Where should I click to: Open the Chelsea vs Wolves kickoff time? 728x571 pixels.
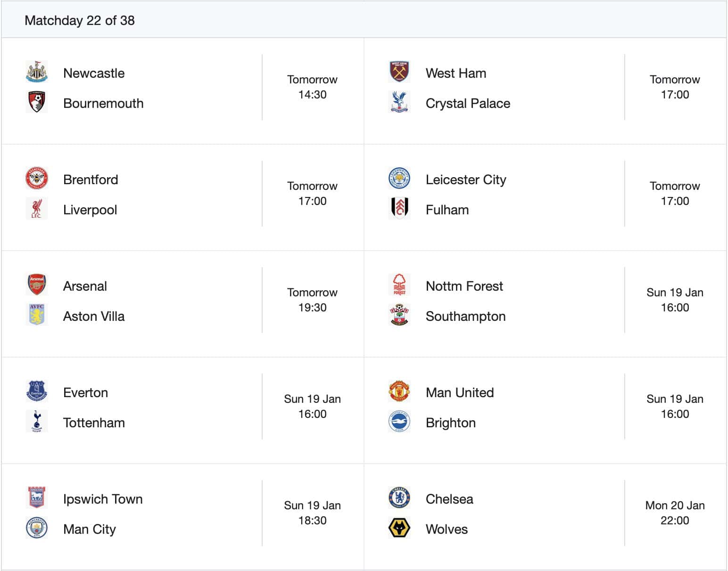[674, 513]
